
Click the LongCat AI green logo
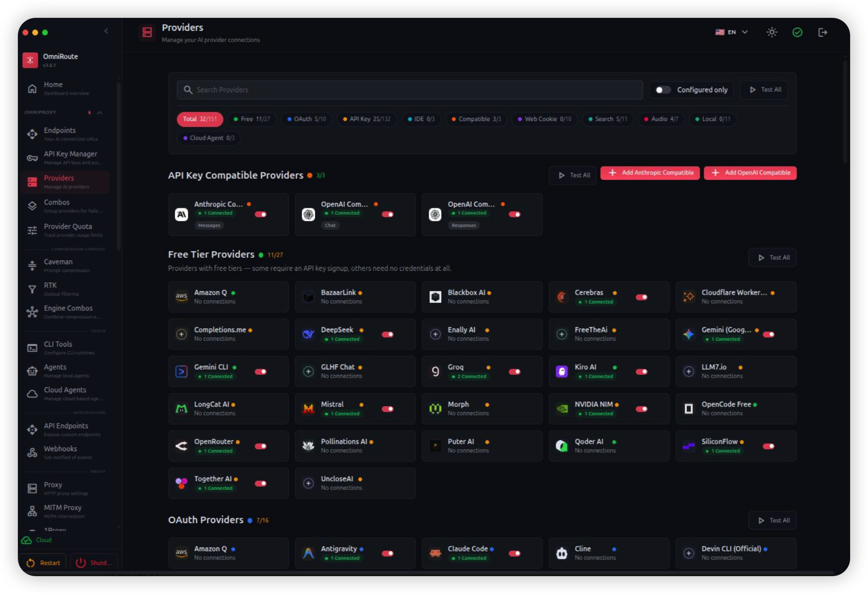(182, 409)
